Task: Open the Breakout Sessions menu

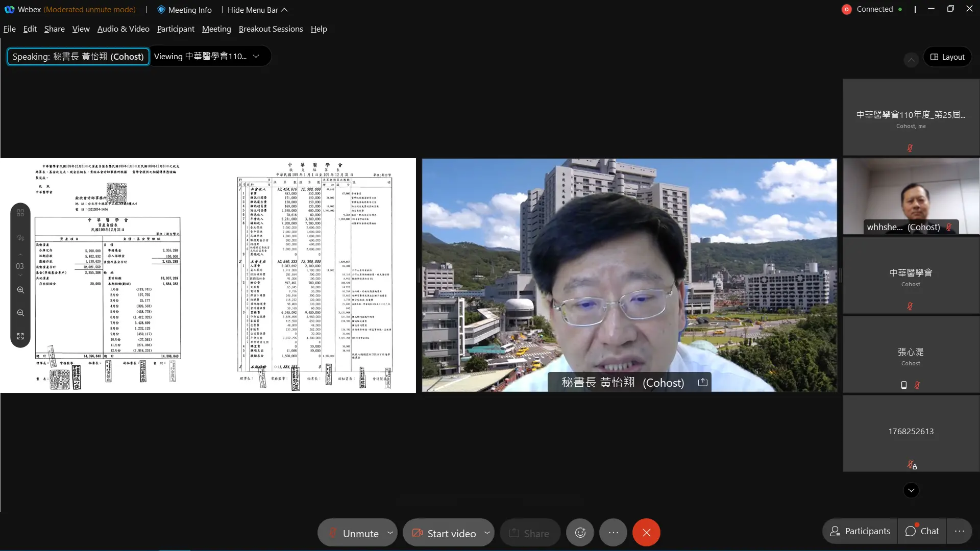Action: point(271,29)
